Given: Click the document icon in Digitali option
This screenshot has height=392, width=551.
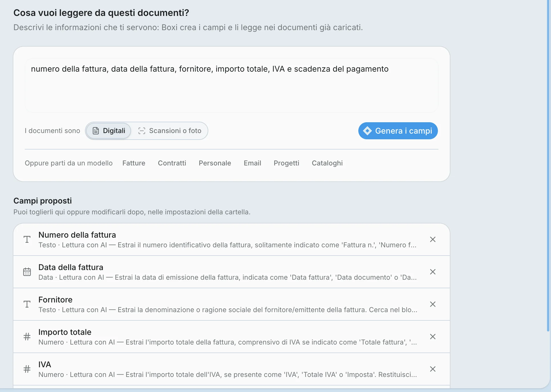Looking at the screenshot, I should click(96, 131).
